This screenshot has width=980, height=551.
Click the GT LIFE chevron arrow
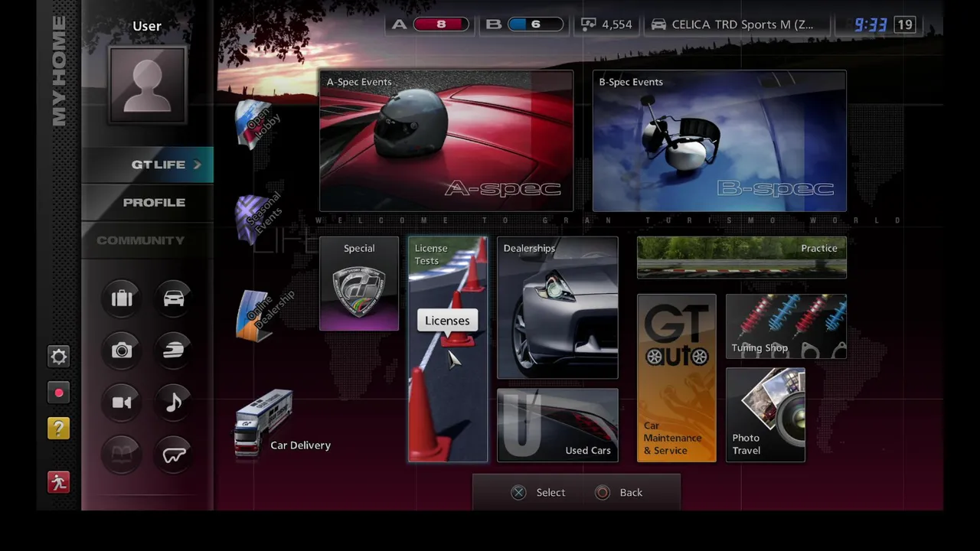point(198,165)
